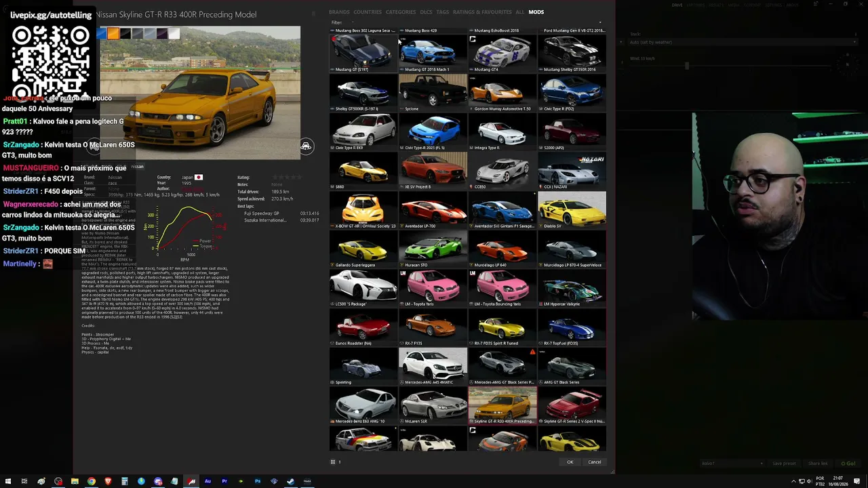The image size is (868, 488).
Task: Choose the LM - Toyota Bouncing Yaris
Action: [502, 288]
